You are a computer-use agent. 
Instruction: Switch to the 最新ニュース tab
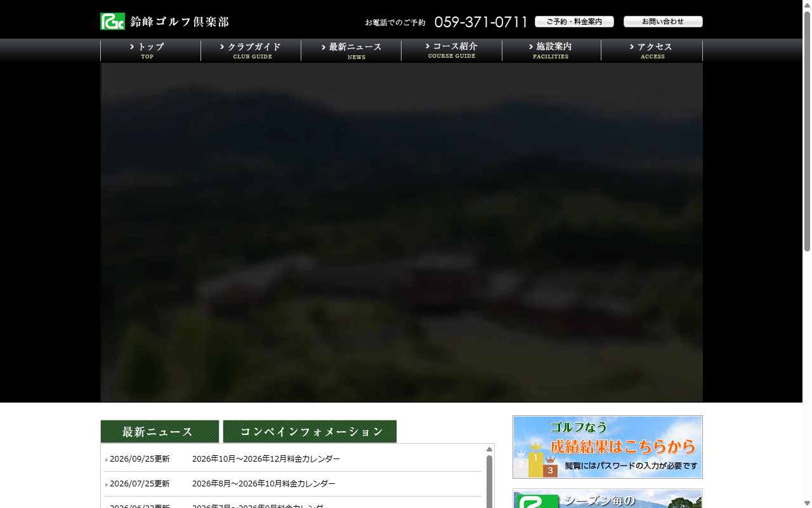160,431
